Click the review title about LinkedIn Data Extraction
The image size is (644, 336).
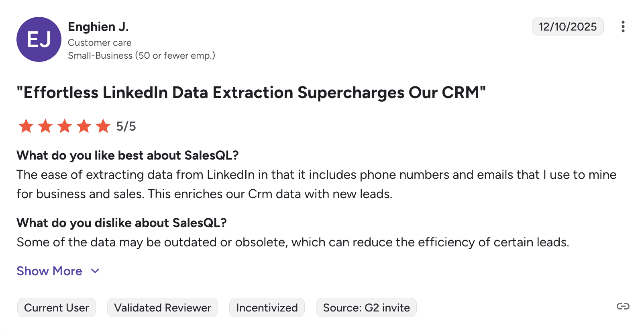tap(251, 92)
